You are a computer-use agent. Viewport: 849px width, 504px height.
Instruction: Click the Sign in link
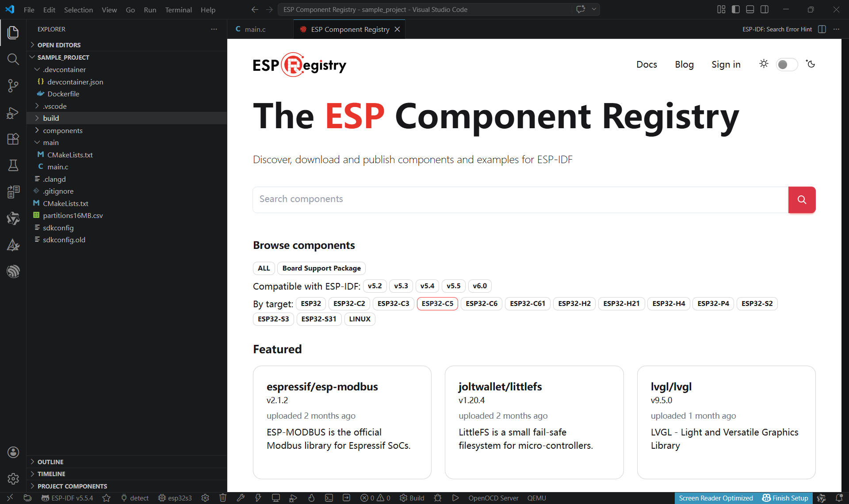click(726, 65)
